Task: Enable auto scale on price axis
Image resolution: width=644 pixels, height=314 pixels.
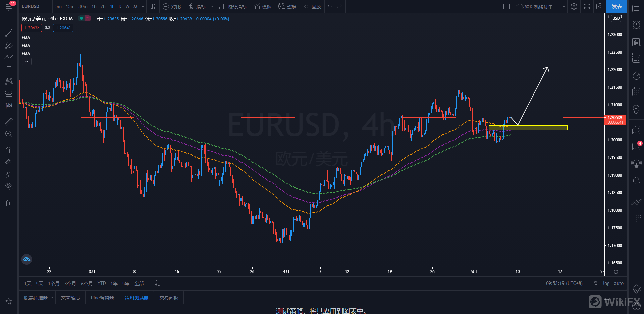Action: coord(619,283)
